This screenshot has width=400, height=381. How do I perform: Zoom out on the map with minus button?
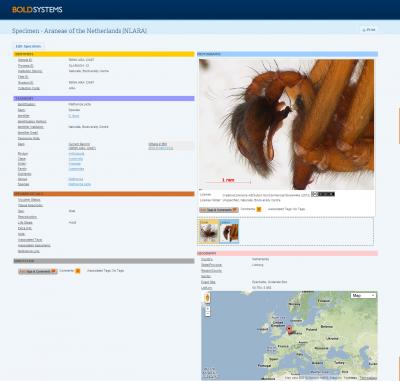coord(207,314)
